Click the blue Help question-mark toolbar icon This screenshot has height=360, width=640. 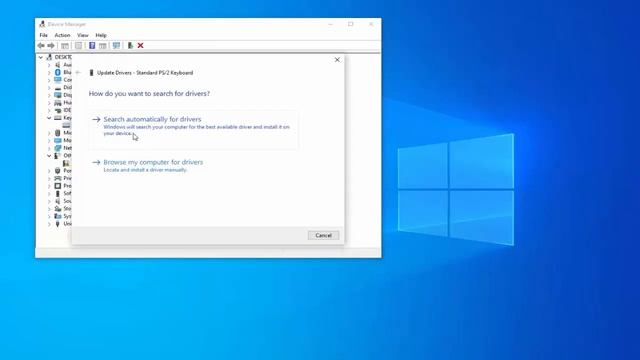(92, 46)
